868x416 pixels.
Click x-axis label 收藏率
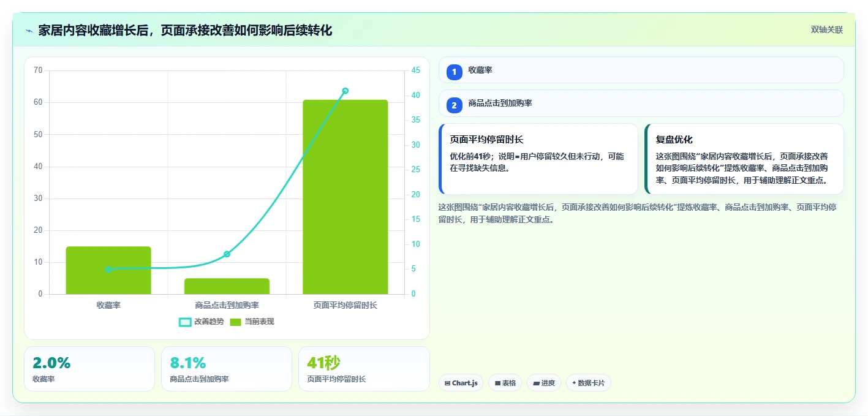(x=108, y=305)
